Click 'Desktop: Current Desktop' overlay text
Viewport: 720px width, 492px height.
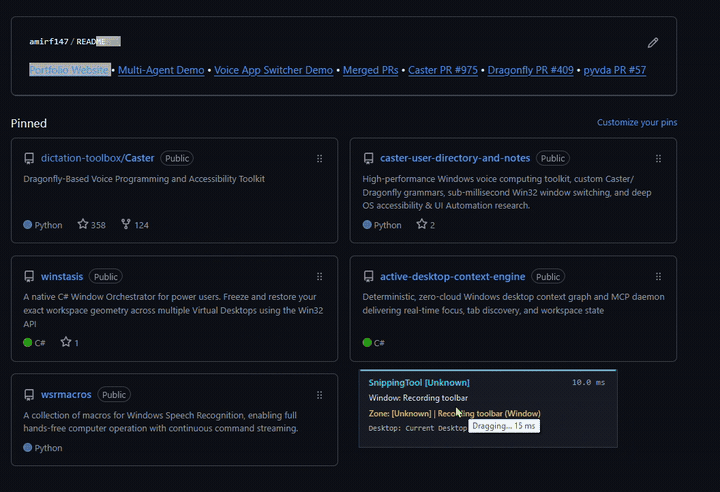point(417,428)
